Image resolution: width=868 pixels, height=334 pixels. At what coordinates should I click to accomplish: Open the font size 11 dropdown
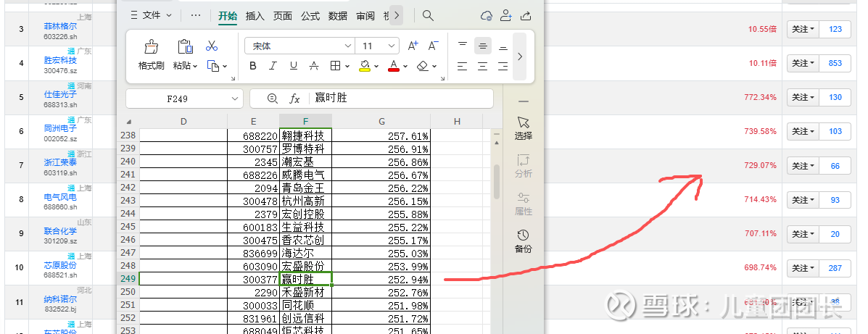point(392,46)
